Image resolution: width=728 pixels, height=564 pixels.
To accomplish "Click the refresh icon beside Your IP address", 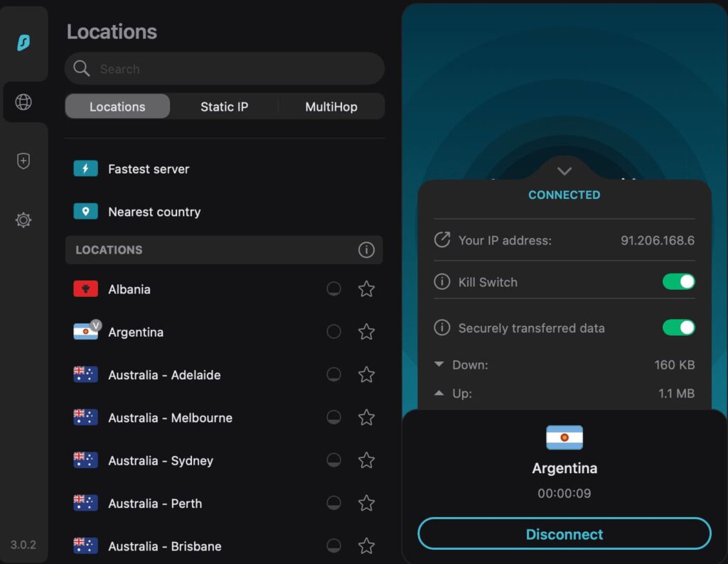I will click(x=442, y=240).
